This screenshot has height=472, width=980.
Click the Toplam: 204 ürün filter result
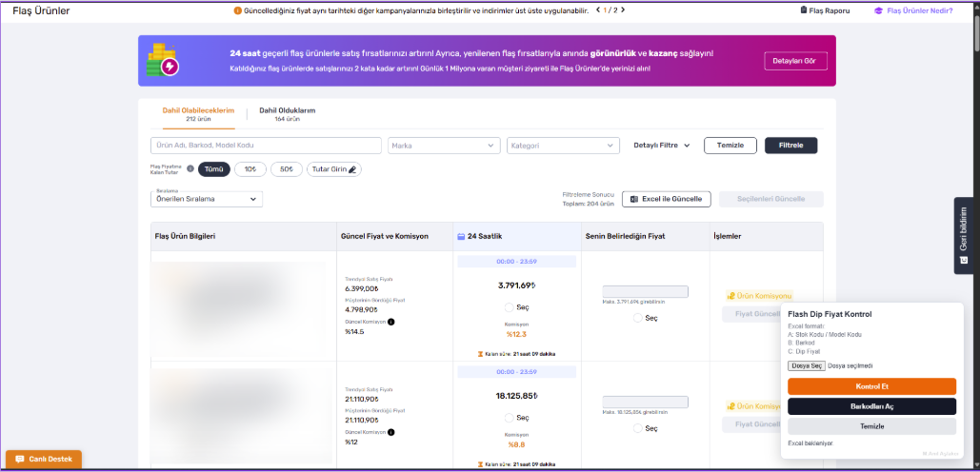(590, 204)
